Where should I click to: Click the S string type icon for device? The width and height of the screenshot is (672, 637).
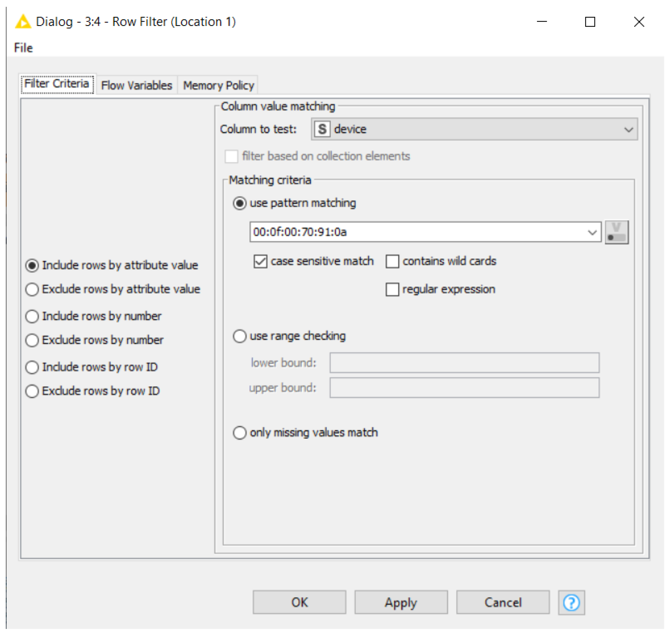322,129
